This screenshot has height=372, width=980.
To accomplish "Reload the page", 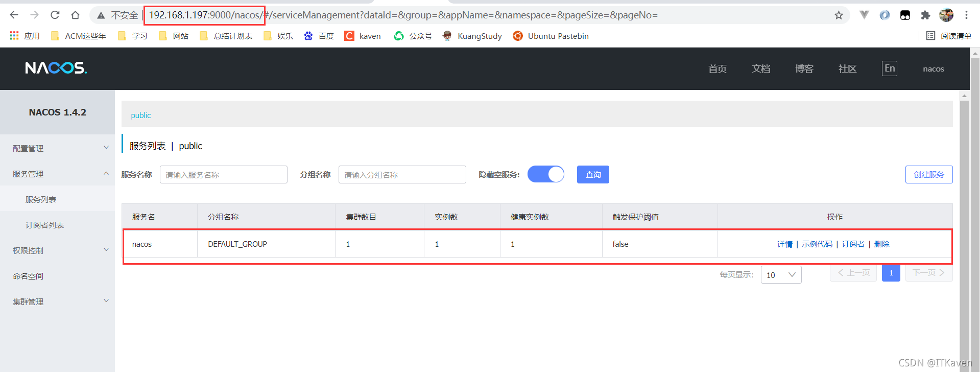I will point(55,15).
